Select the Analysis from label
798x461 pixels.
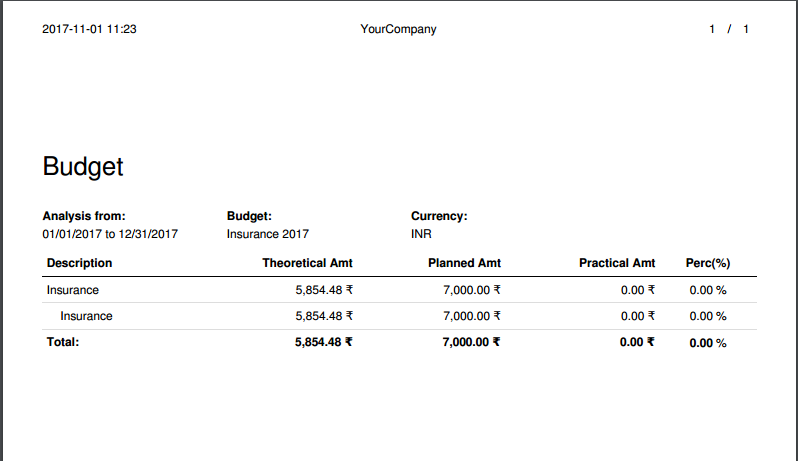pyautogui.click(x=84, y=216)
